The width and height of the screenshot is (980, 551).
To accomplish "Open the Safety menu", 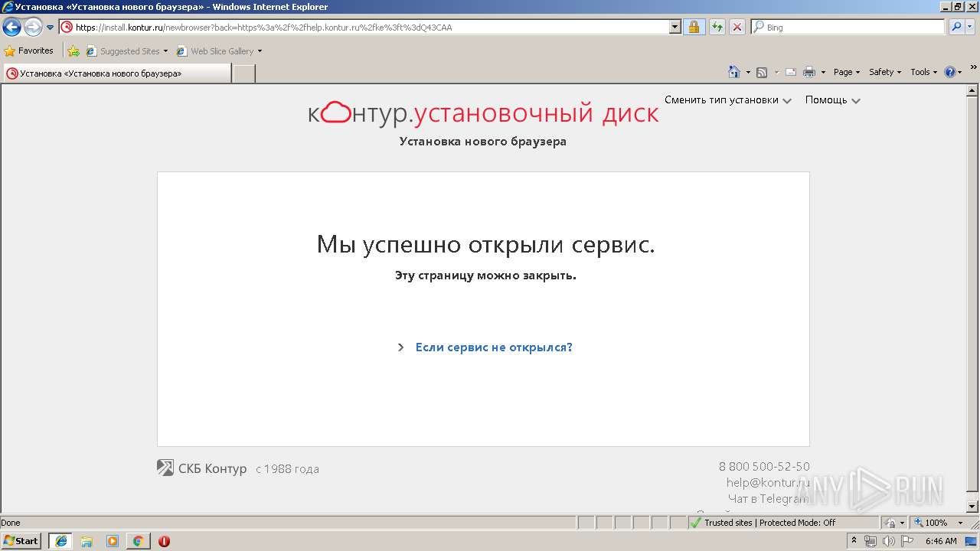I will point(885,72).
